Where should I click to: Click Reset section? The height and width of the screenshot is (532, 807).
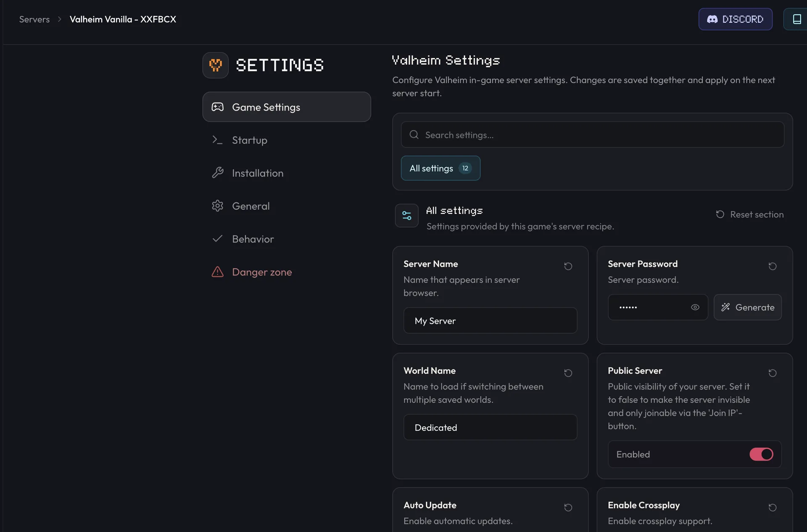click(750, 214)
